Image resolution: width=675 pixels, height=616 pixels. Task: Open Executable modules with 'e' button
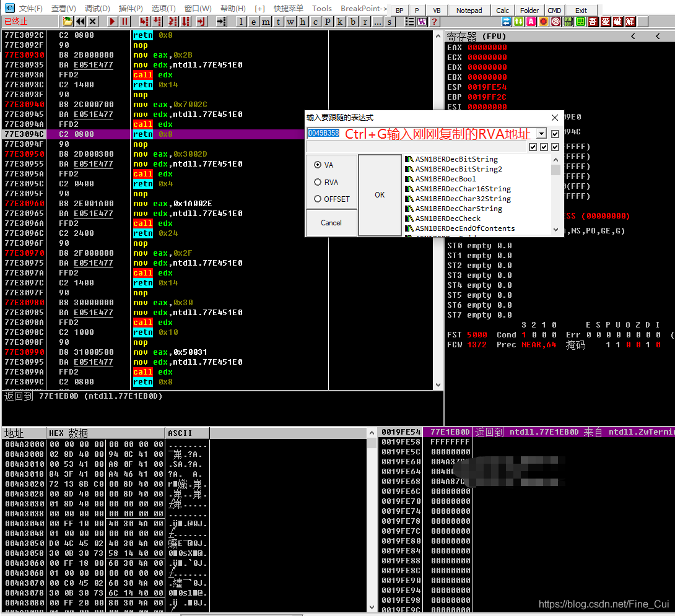pyautogui.click(x=253, y=22)
